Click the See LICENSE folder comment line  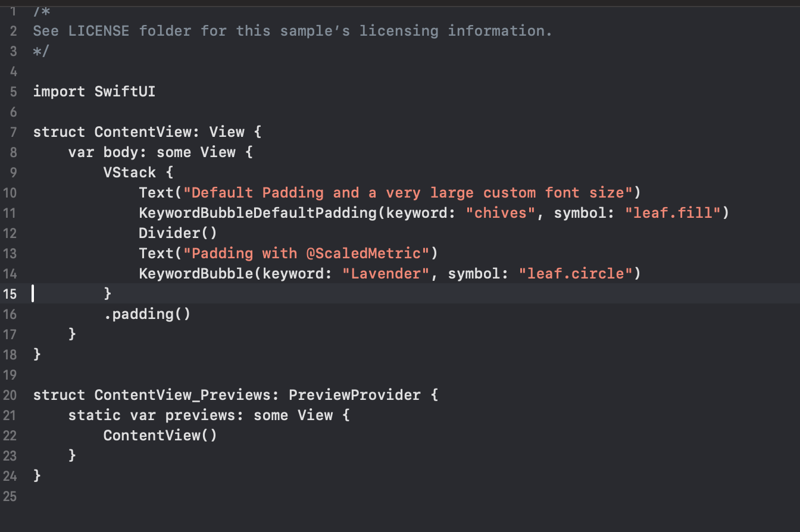pyautogui.click(x=292, y=31)
